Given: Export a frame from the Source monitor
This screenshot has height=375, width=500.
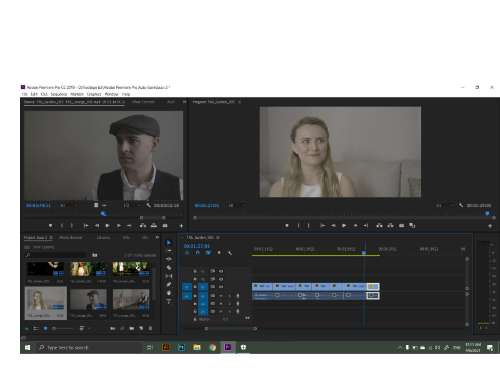Looking at the screenshot, I should pyautogui.click(x=165, y=226).
